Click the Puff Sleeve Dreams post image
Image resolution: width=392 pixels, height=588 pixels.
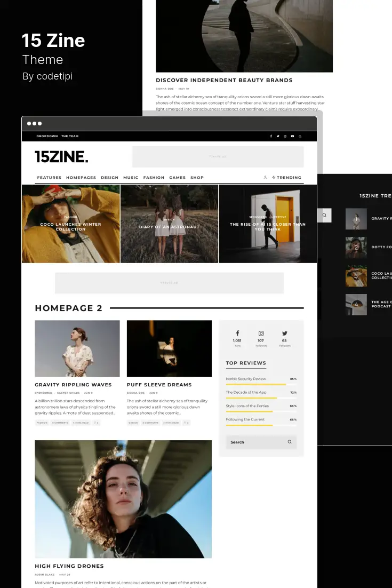pyautogui.click(x=169, y=348)
